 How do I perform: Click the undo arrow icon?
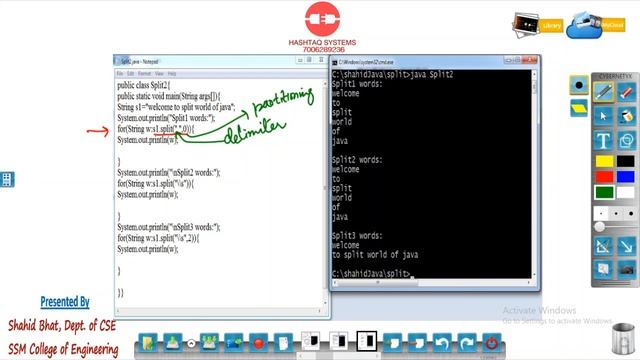click(442, 343)
